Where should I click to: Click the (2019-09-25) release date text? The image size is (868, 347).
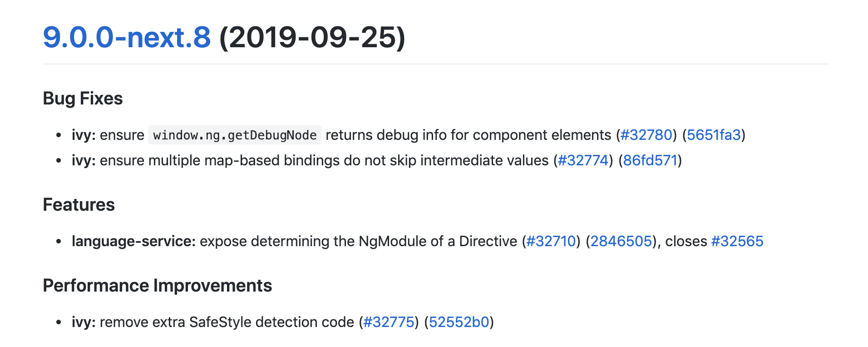tap(312, 37)
